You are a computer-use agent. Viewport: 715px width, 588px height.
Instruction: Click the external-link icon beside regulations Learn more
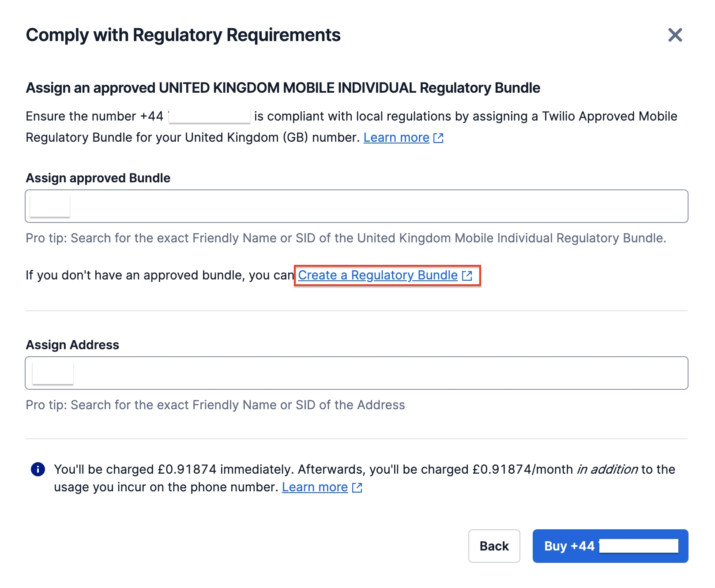[x=438, y=138]
